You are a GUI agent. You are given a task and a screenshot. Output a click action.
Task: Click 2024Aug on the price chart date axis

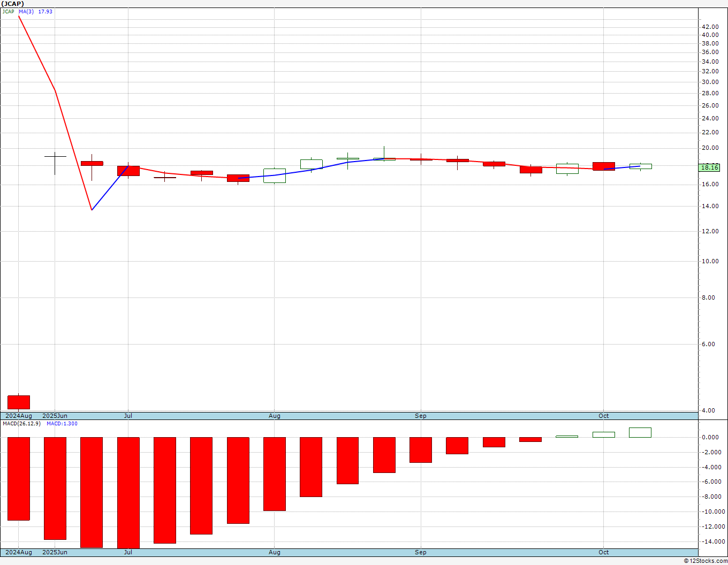tap(19, 416)
